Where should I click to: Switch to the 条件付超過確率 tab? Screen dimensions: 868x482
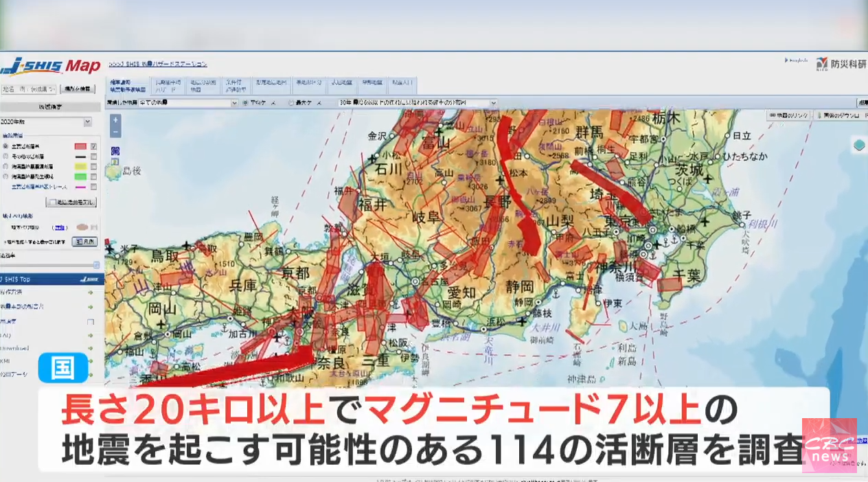[235, 85]
